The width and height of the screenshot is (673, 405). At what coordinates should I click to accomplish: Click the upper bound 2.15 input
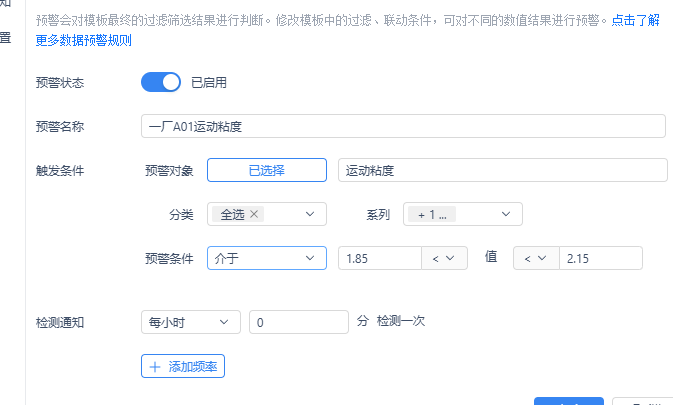tap(601, 258)
